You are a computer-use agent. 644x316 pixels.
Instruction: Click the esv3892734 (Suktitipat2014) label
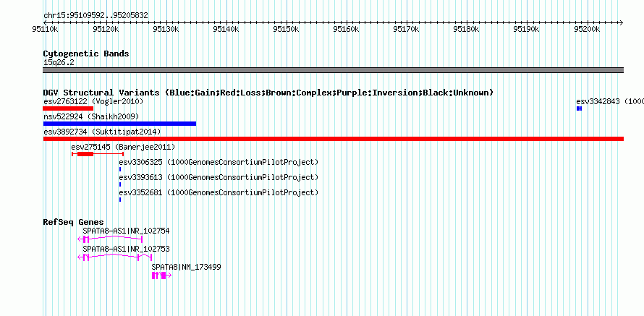click(x=102, y=132)
